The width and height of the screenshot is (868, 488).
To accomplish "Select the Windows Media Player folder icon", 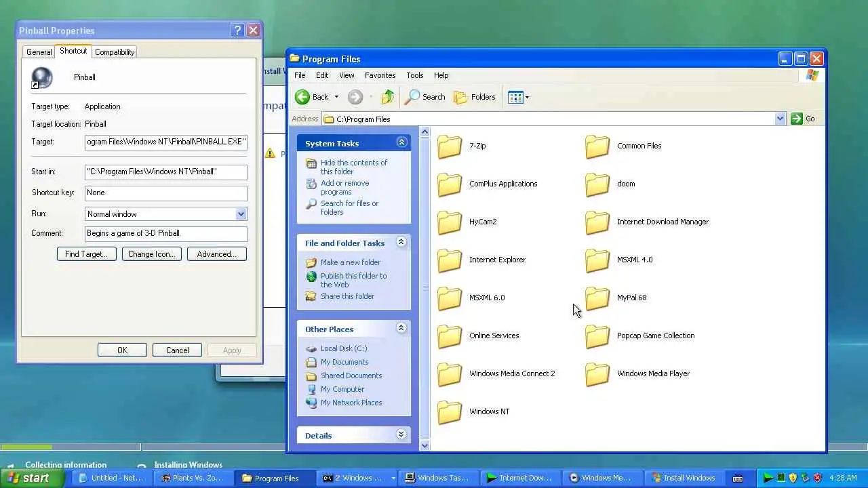I will (597, 373).
